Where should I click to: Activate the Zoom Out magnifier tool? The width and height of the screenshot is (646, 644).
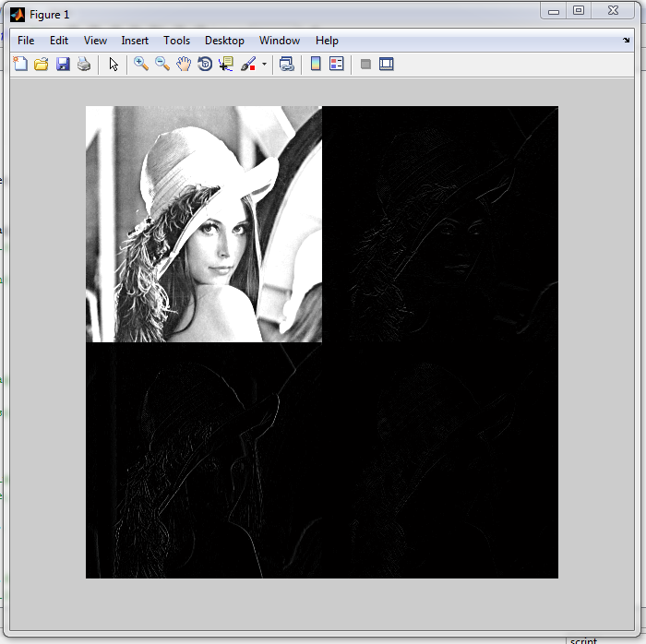click(162, 64)
